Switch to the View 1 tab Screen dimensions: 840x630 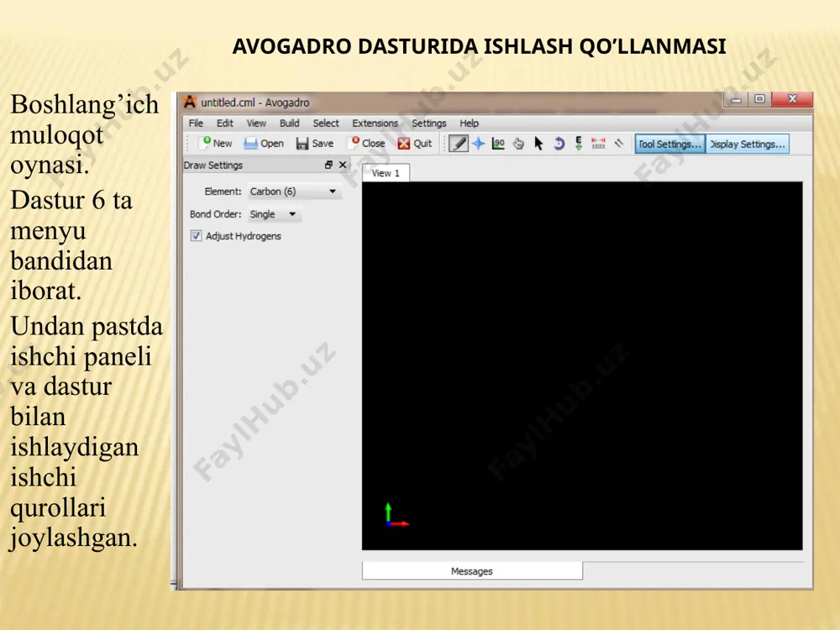tap(386, 173)
